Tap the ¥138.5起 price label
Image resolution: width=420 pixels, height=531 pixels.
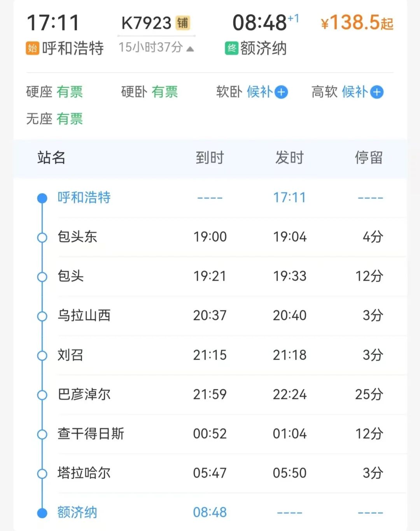[357, 23]
